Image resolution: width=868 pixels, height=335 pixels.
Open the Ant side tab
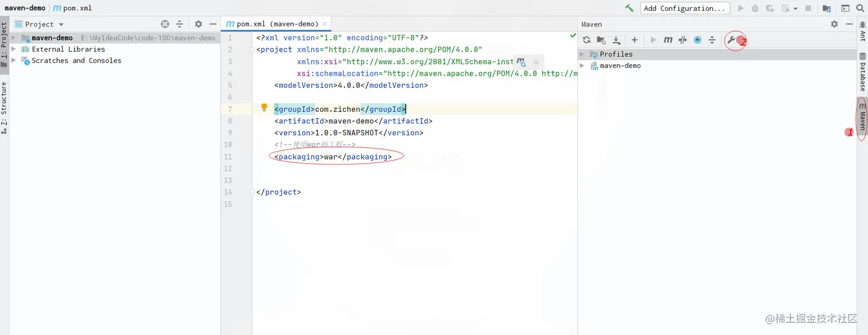(x=862, y=32)
